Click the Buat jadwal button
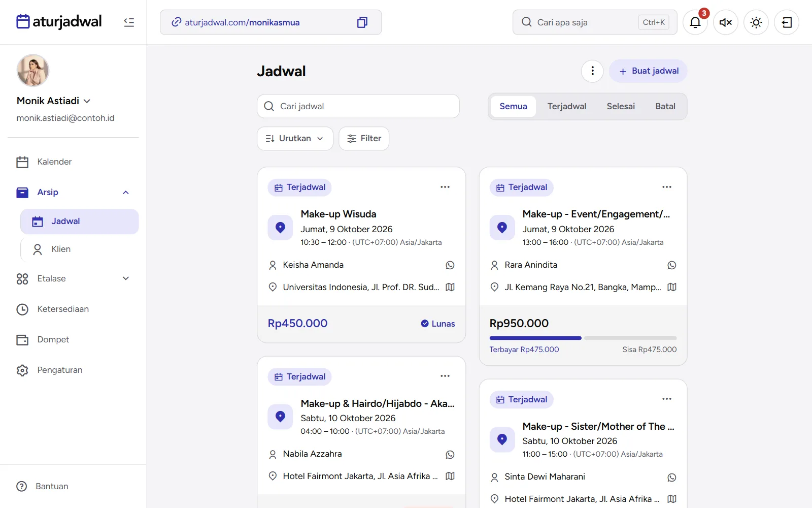Image resolution: width=812 pixels, height=508 pixels. (x=648, y=71)
